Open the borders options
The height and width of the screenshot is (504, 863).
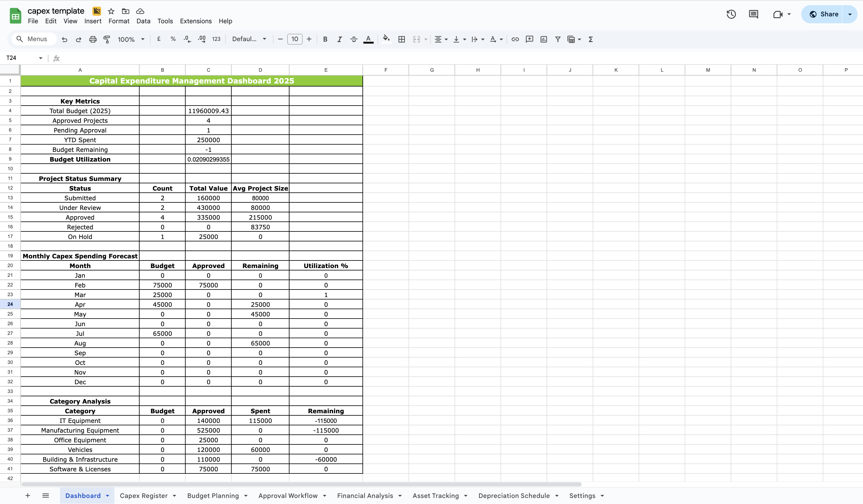(401, 39)
